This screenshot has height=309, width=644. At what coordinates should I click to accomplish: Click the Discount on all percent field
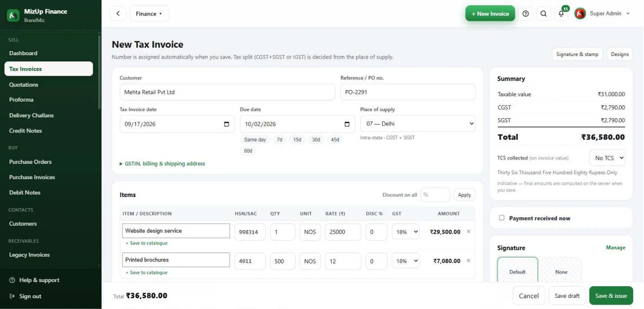pos(435,195)
